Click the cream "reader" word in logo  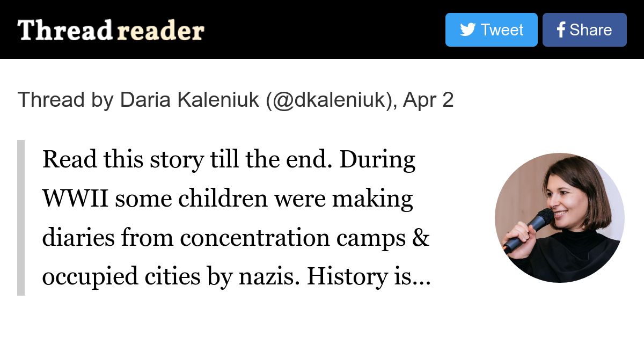click(160, 31)
